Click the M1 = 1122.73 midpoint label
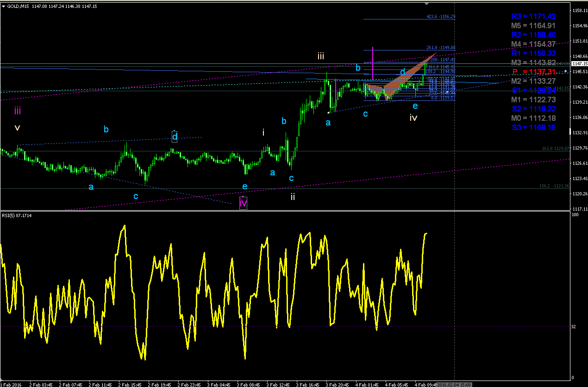588x387 pixels. tap(533, 100)
